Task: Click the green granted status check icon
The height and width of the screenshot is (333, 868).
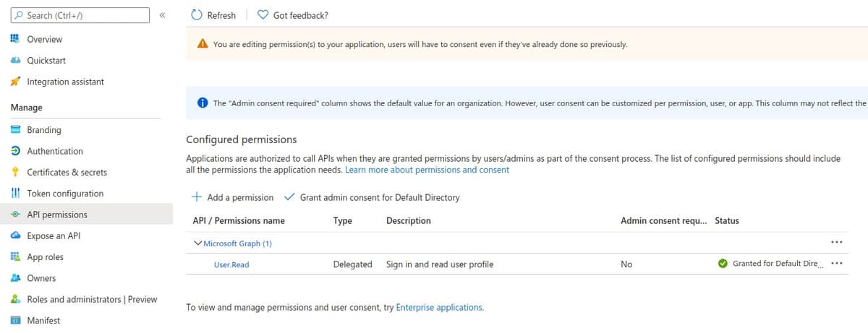Action: (x=723, y=264)
